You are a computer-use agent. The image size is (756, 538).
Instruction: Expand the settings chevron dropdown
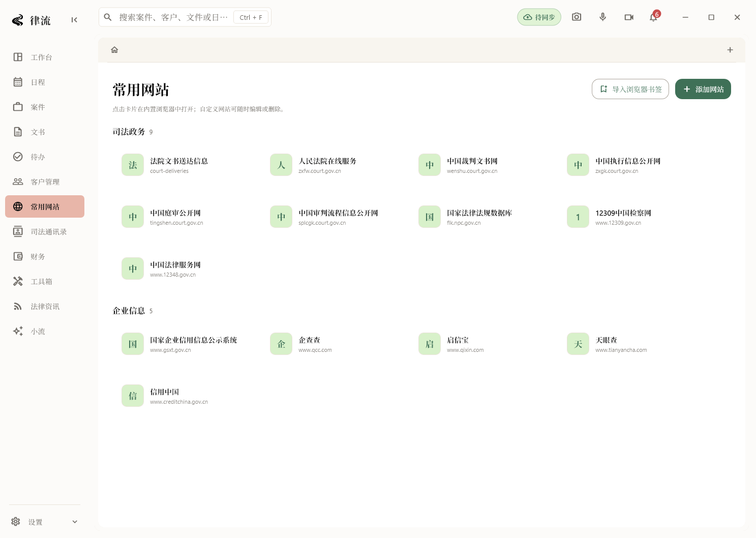point(75,522)
